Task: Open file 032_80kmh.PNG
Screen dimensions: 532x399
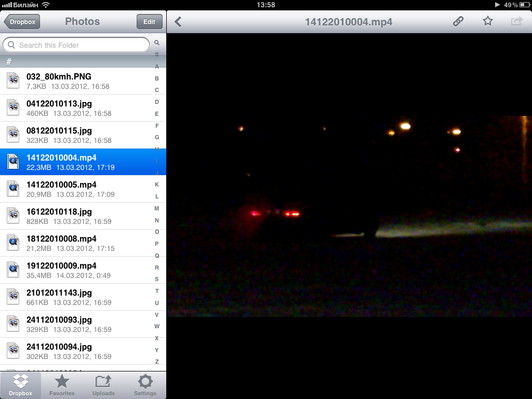Action: [x=83, y=81]
